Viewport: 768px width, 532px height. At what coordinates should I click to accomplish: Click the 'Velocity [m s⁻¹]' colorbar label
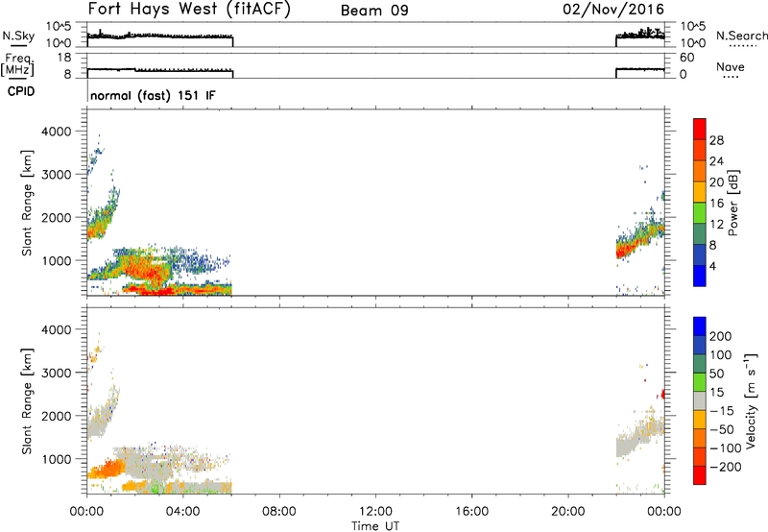pyautogui.click(x=751, y=401)
